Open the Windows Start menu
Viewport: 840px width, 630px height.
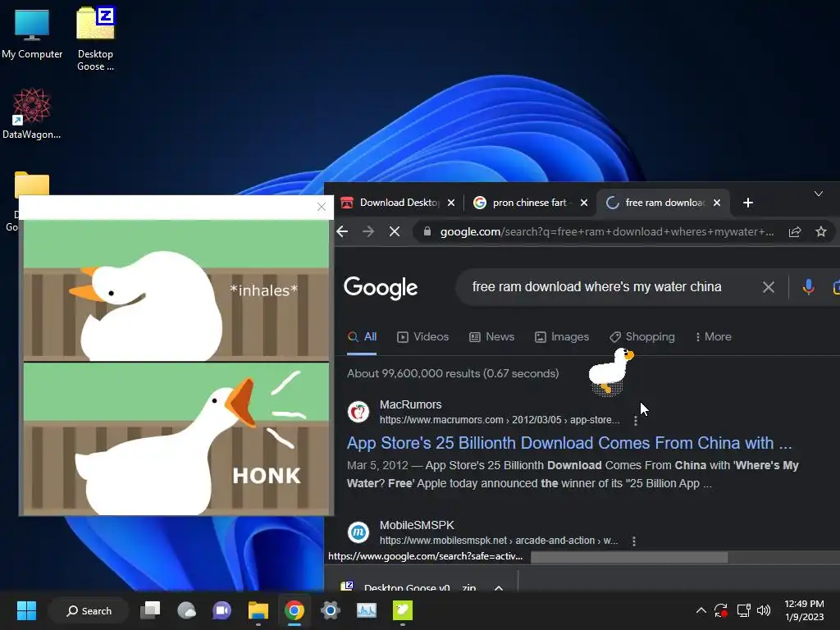26,610
